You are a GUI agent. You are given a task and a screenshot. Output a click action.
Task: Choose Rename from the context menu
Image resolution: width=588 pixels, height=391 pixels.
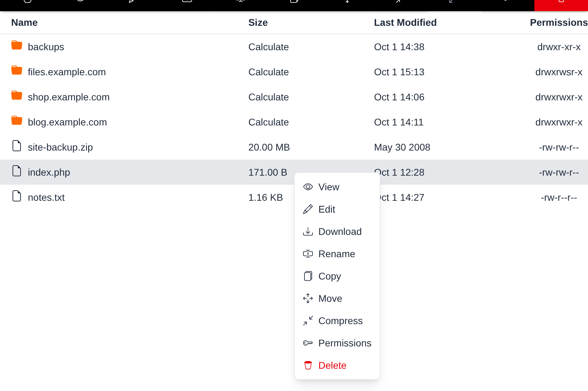(336, 254)
